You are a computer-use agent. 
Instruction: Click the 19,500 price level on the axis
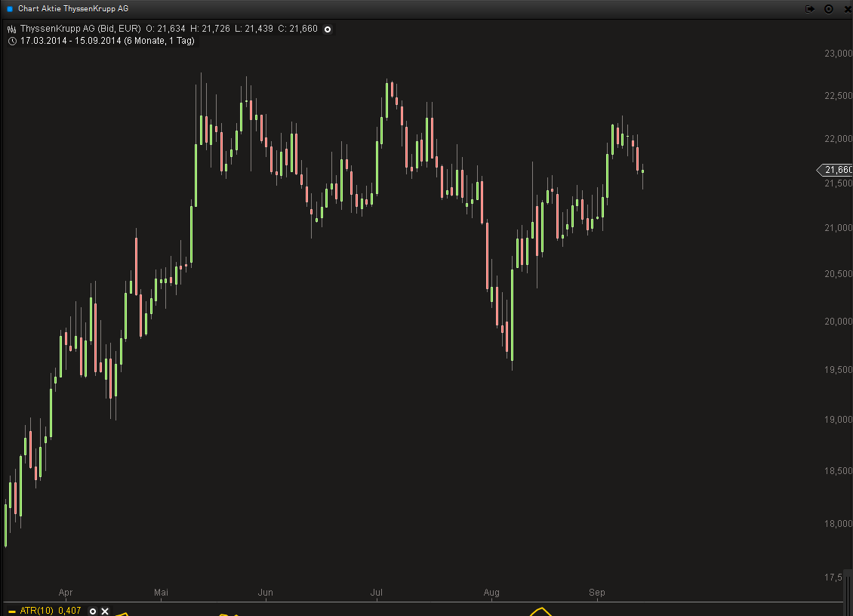838,371
